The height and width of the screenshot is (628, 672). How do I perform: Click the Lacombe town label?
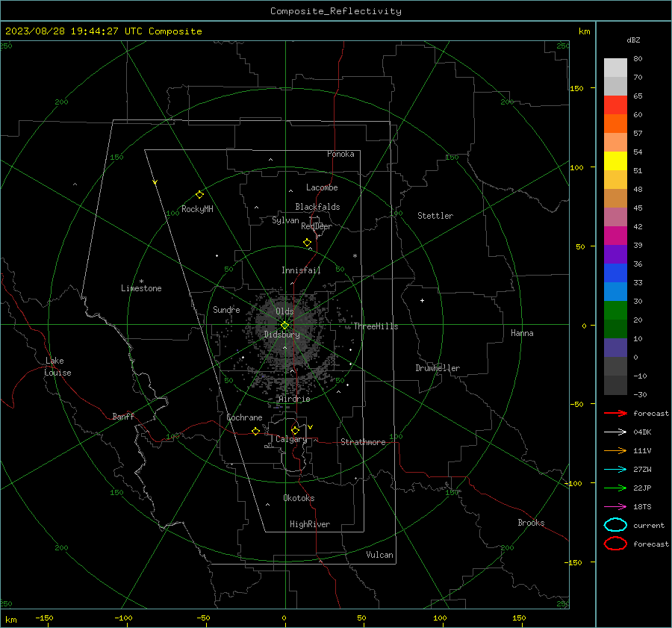(322, 187)
